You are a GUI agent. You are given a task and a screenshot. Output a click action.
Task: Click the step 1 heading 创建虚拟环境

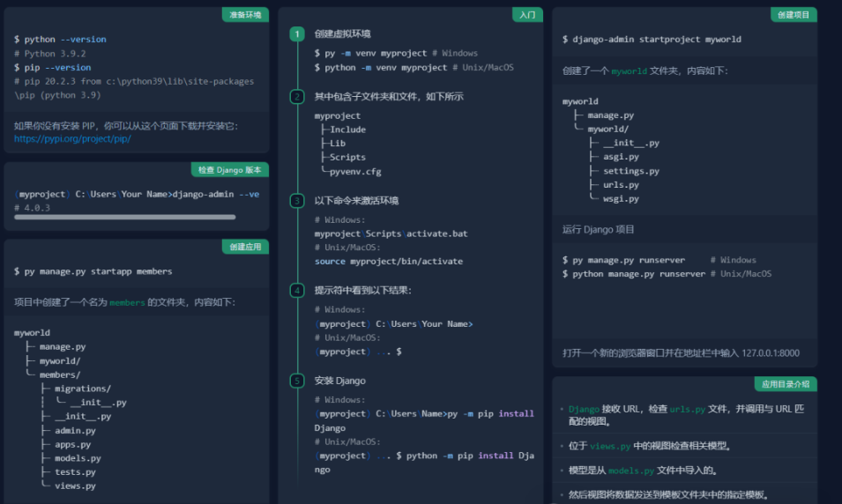pyautogui.click(x=343, y=33)
